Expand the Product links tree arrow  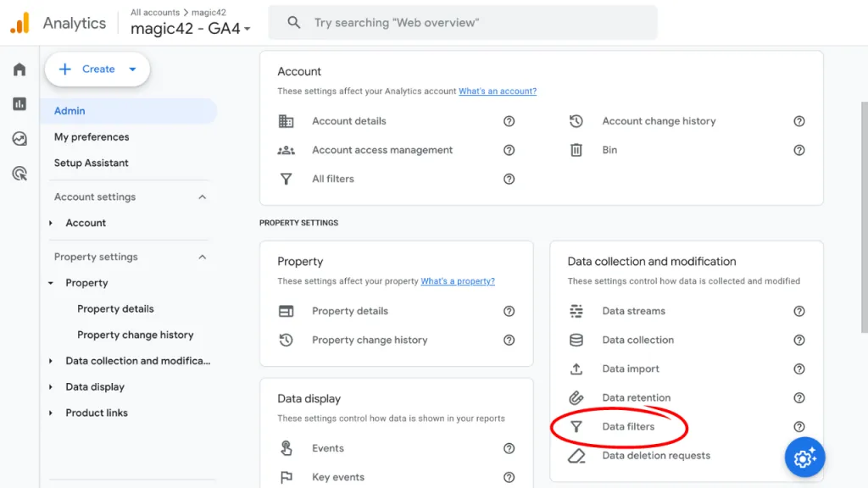click(50, 413)
